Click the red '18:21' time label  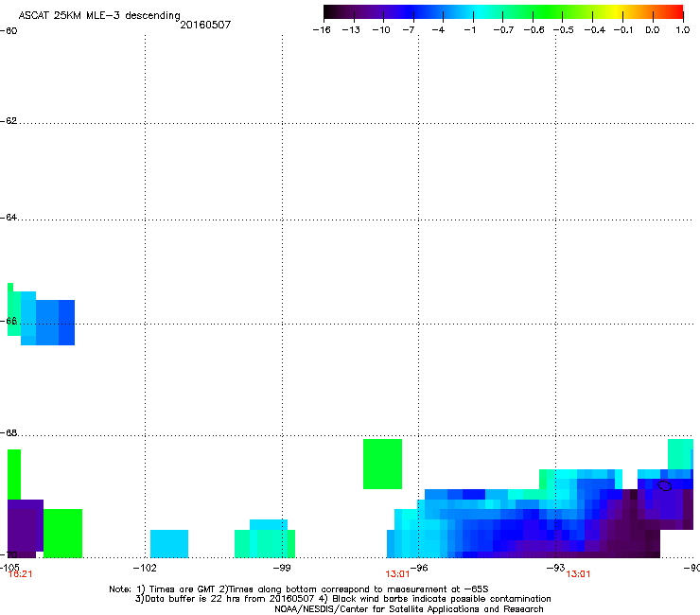(x=21, y=574)
